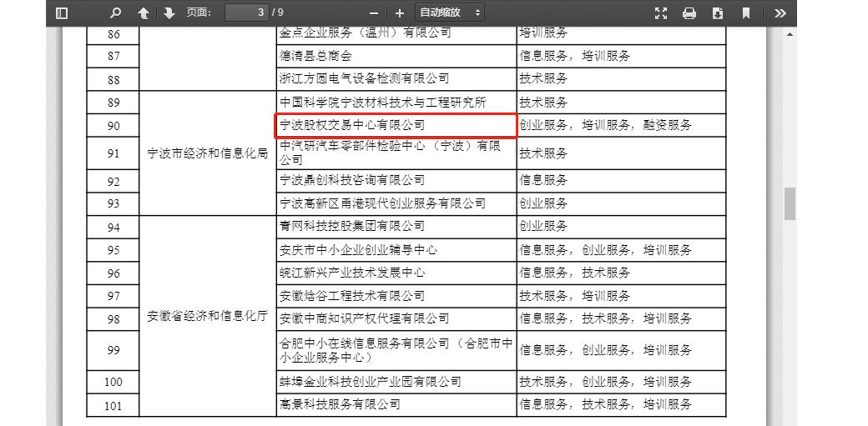Click 中汽研汽车零部件检验中心 company cell

point(396,153)
